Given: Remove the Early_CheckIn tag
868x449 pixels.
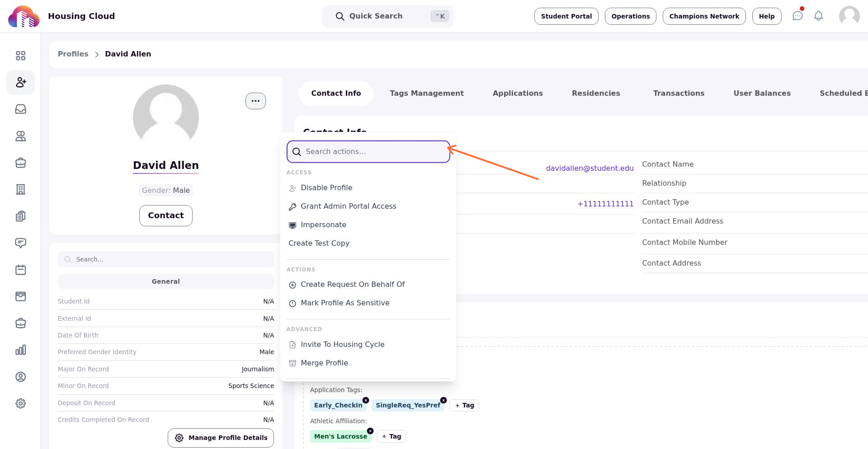Looking at the screenshot, I should click(x=366, y=400).
